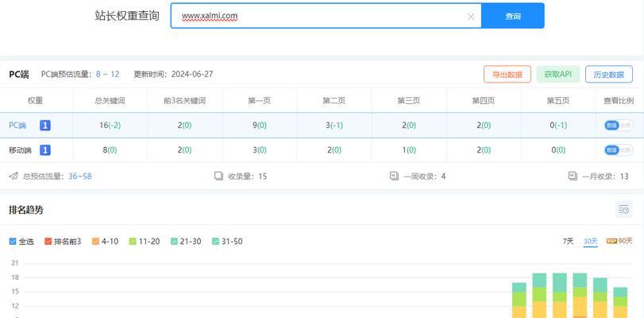Click the 8 ~ 12 PC traffic estimate
Screen dimensions: 644x318
point(108,75)
